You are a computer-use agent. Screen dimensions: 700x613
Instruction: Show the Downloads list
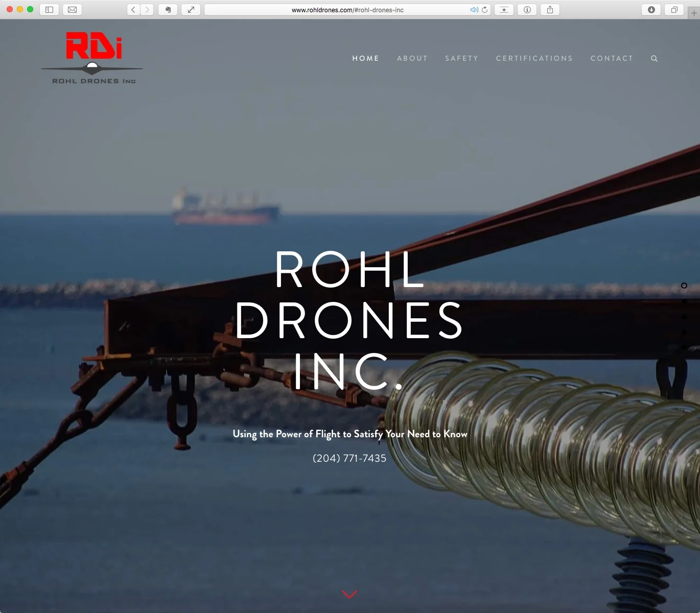[651, 10]
